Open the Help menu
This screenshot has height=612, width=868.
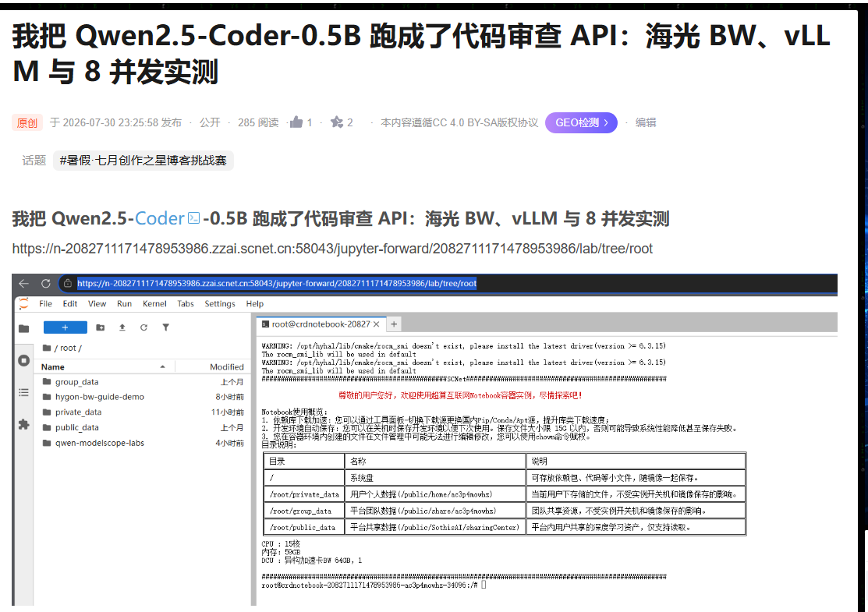tap(255, 304)
